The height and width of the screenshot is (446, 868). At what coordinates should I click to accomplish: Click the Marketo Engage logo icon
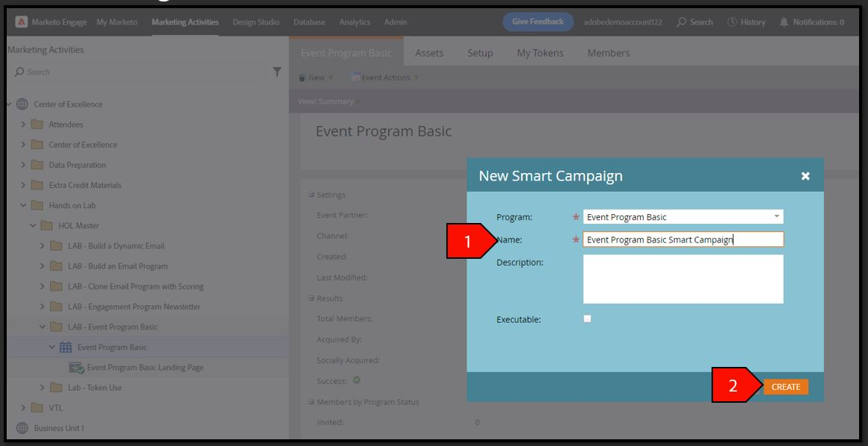click(x=21, y=22)
